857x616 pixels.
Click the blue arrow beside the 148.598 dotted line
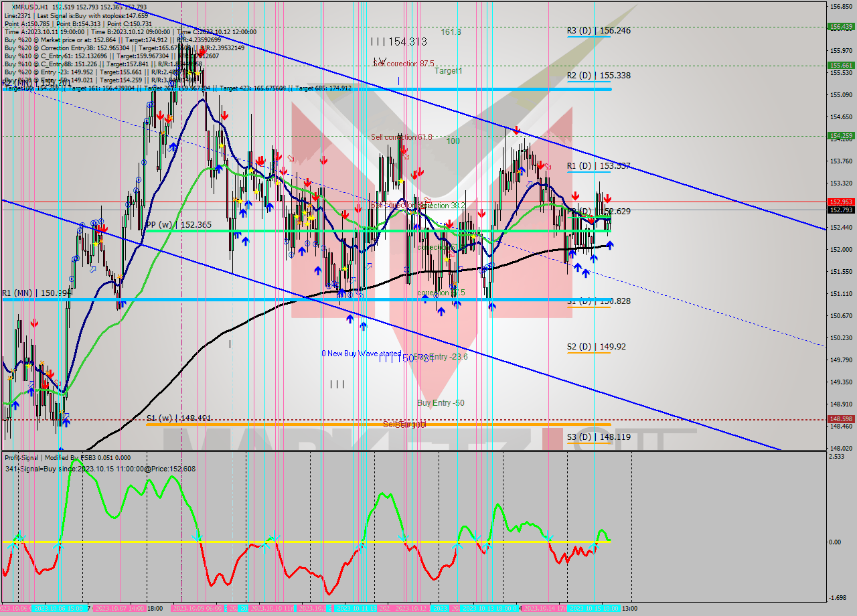(x=66, y=421)
